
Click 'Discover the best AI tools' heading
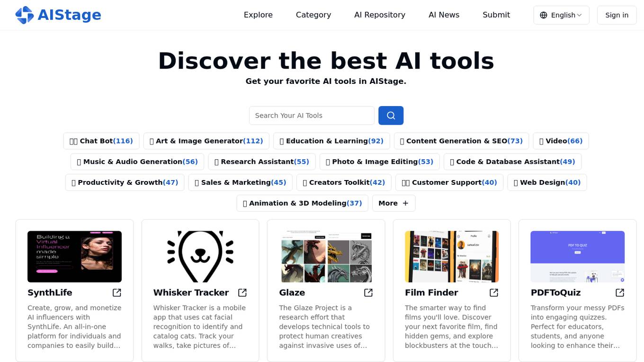(x=326, y=61)
